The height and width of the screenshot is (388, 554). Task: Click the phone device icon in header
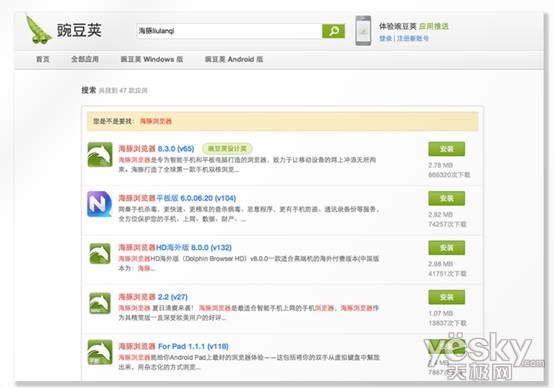coord(363,31)
